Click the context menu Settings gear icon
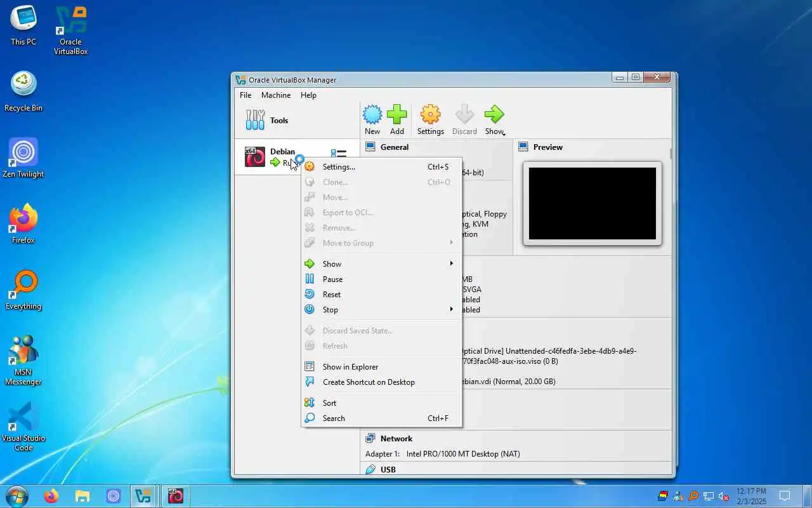812x508 pixels. (x=310, y=167)
